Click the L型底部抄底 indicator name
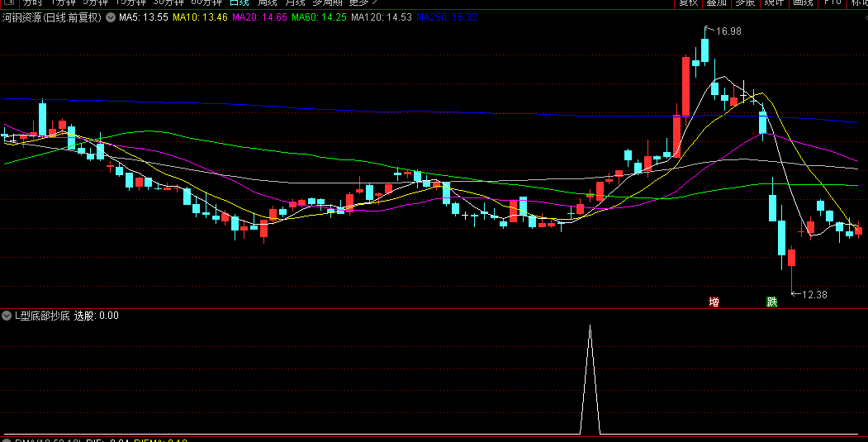Image resolution: width=868 pixels, height=442 pixels. [x=42, y=316]
